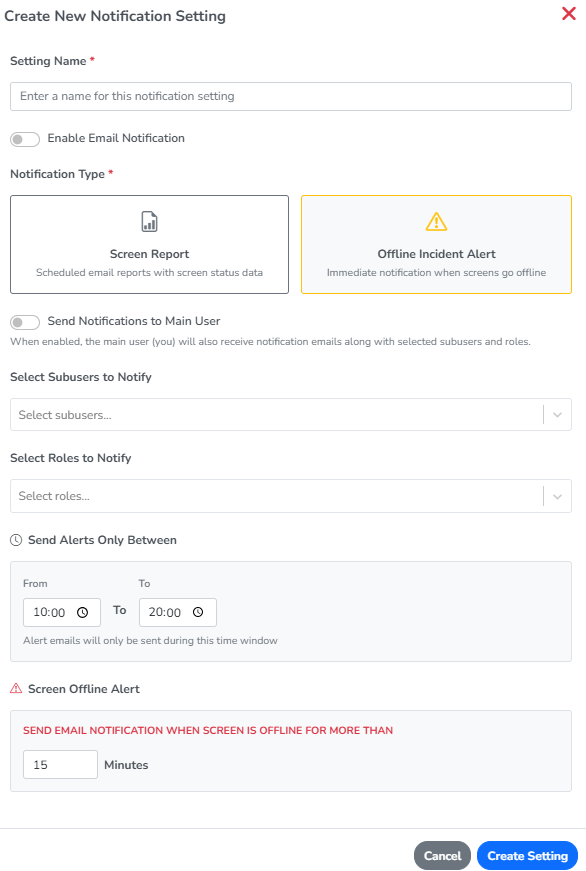Viewport: 586px width, 871px height.
Task: Click the Scheduled email reports description text
Action: coord(149,273)
